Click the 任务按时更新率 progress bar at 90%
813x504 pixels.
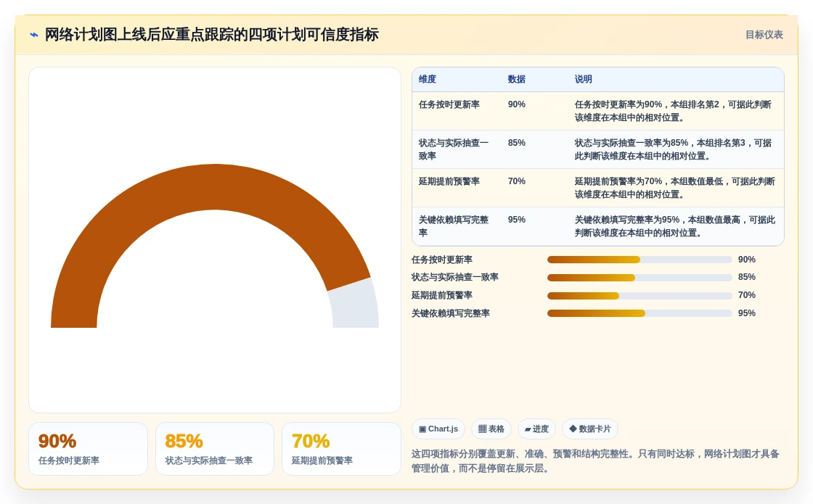pyautogui.click(x=640, y=260)
